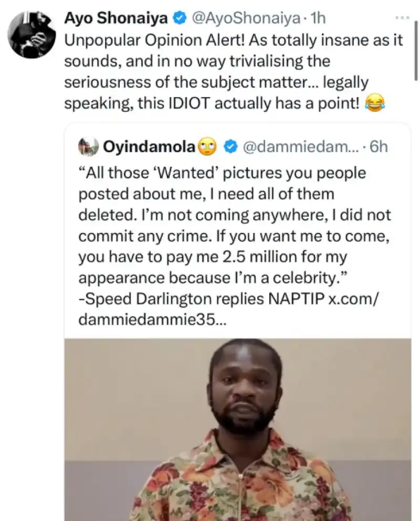Click the 1h post timestamp
This screenshot has height=521, width=420.
pos(318,18)
